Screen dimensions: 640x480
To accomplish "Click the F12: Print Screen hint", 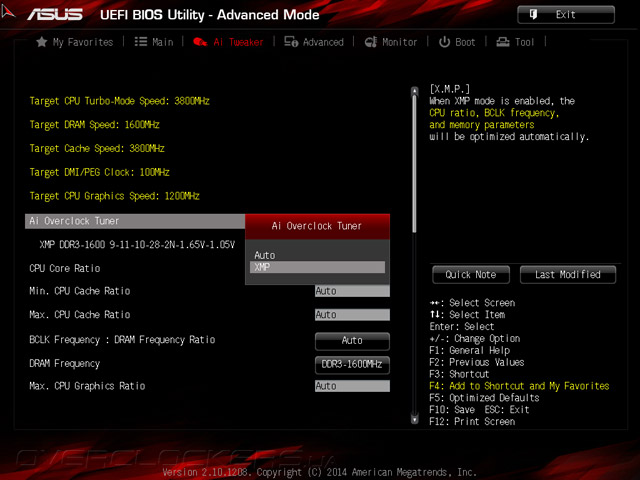I will click(472, 422).
